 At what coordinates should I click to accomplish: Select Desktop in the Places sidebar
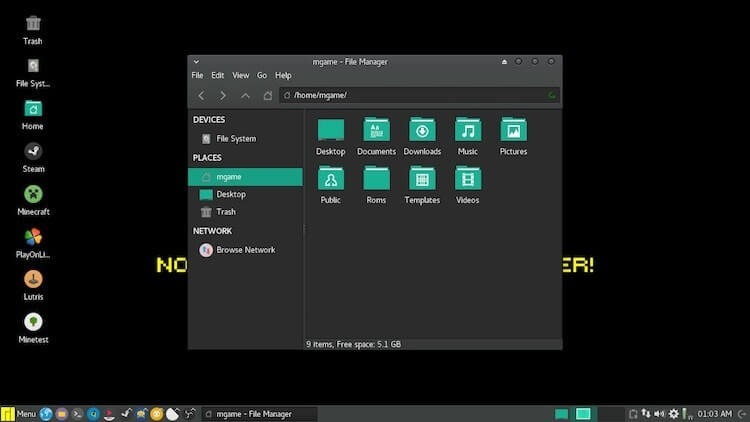coord(245,194)
